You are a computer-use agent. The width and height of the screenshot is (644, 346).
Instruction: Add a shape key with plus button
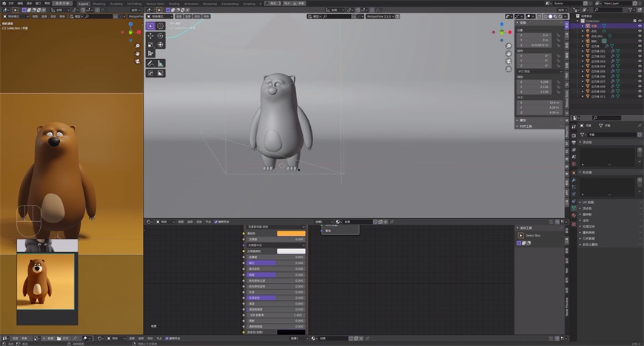point(640,180)
